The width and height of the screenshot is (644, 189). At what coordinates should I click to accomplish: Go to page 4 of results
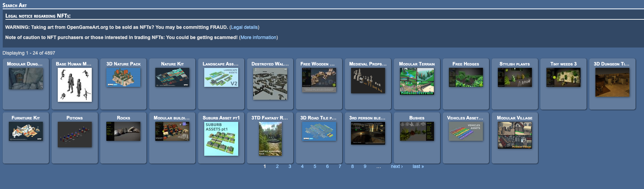pyautogui.click(x=302, y=166)
